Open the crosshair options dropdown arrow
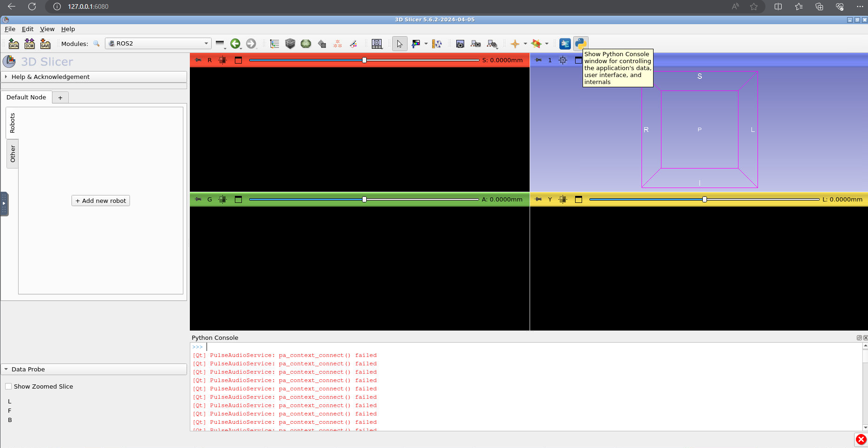Screen dimensions: 868x448 [x=525, y=44]
